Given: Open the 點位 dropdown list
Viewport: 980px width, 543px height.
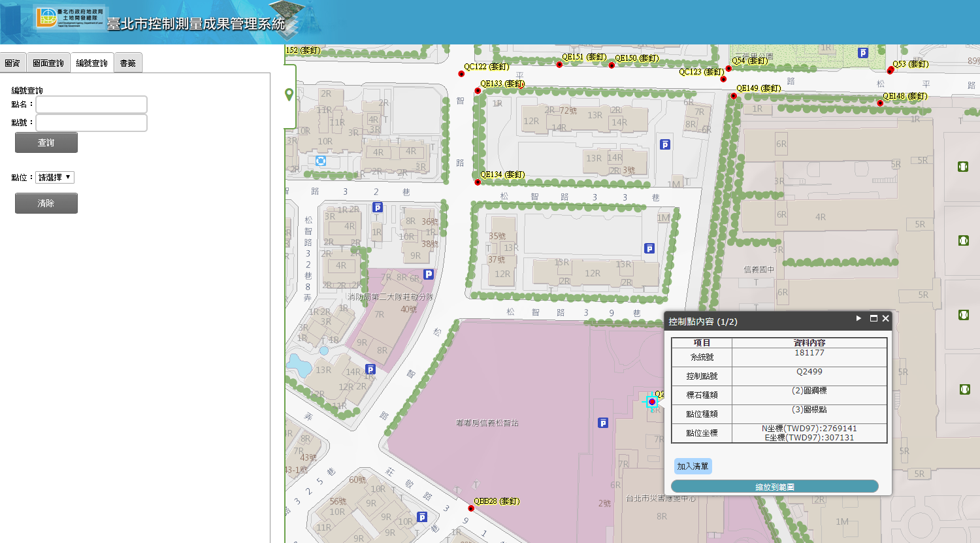Looking at the screenshot, I should [x=55, y=177].
